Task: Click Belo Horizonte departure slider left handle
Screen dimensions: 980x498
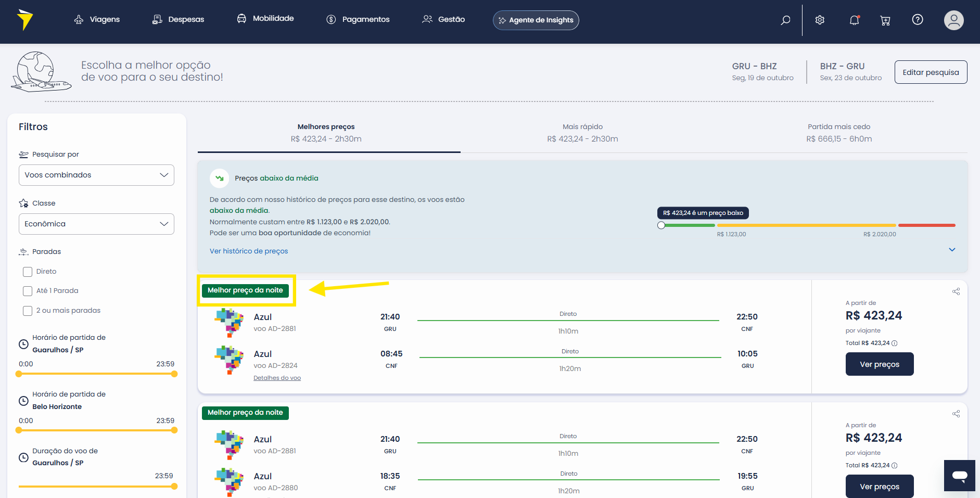Action: pos(19,430)
